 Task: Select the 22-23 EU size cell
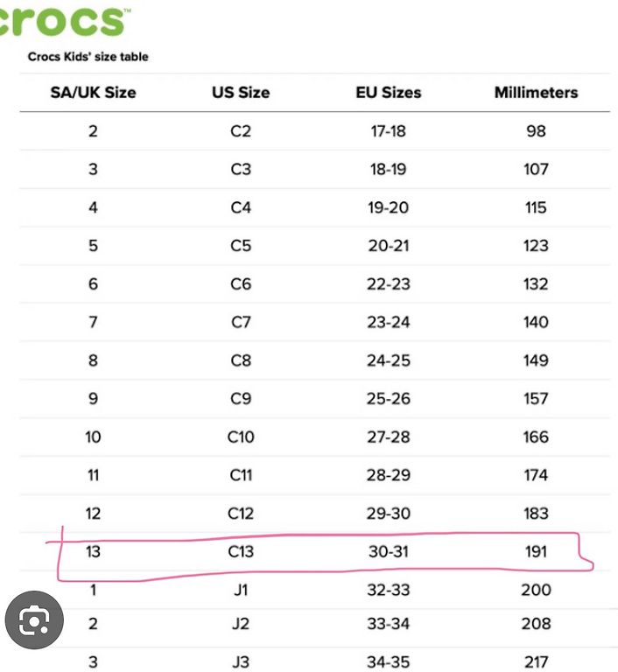point(389,284)
